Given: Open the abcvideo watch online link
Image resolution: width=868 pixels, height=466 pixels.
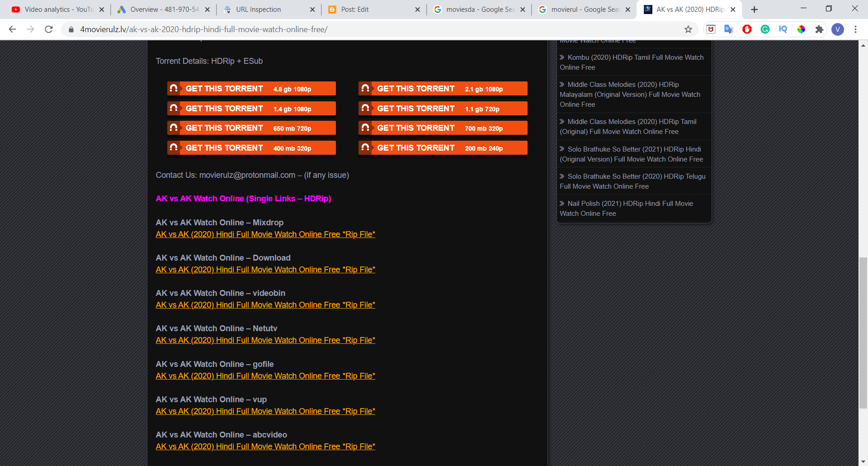Looking at the screenshot, I should (x=265, y=447).
